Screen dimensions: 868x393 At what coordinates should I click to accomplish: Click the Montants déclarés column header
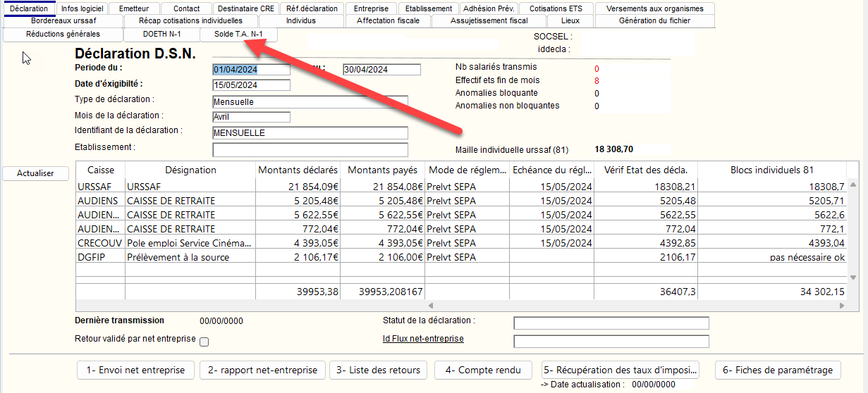click(x=298, y=170)
